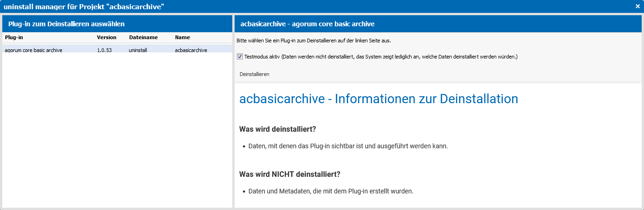
Task: Click the 'agorum core basic archive' right panel header
Action: (x=307, y=24)
